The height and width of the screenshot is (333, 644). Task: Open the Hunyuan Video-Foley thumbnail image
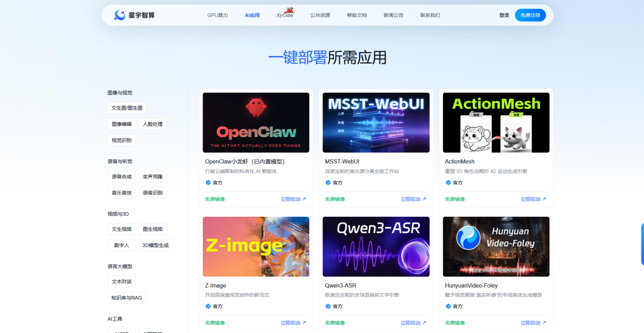coord(496,247)
